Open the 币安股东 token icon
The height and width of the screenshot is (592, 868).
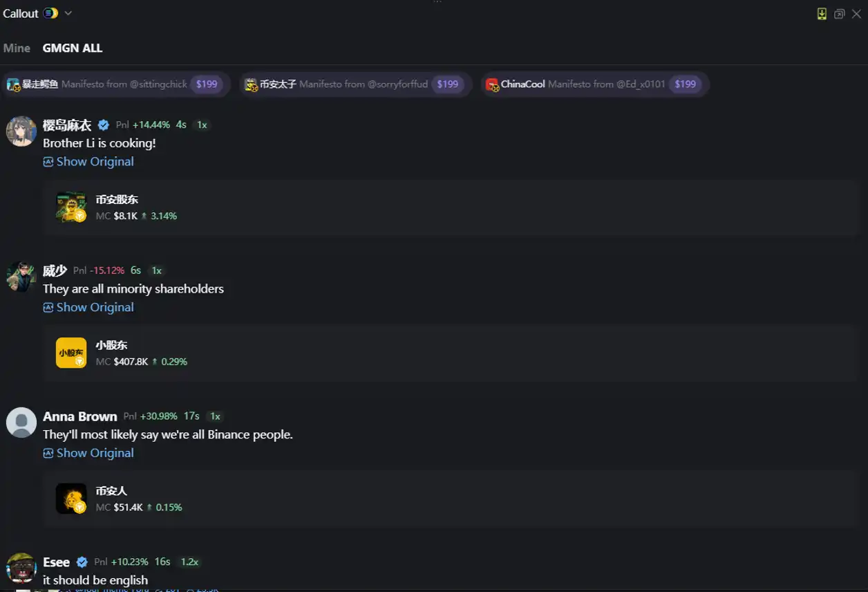point(71,207)
